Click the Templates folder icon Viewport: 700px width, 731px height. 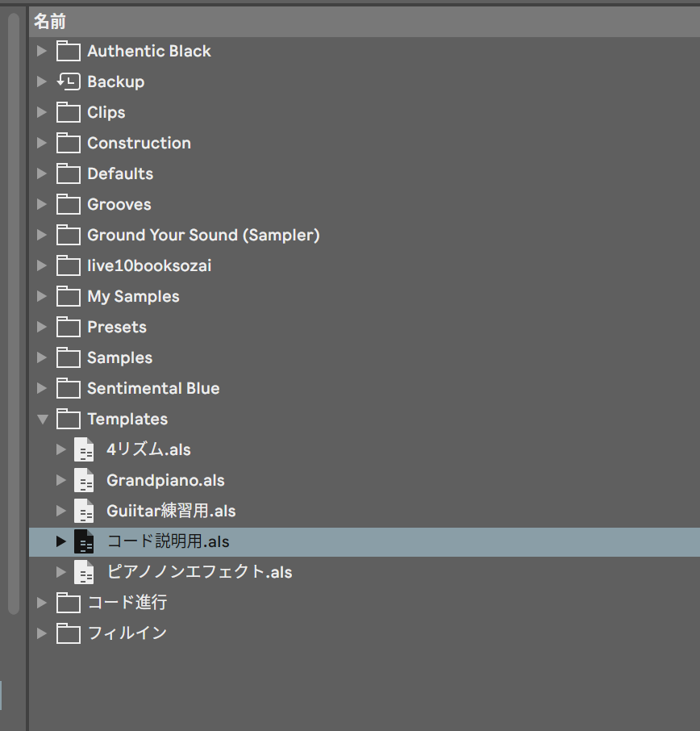(69, 419)
